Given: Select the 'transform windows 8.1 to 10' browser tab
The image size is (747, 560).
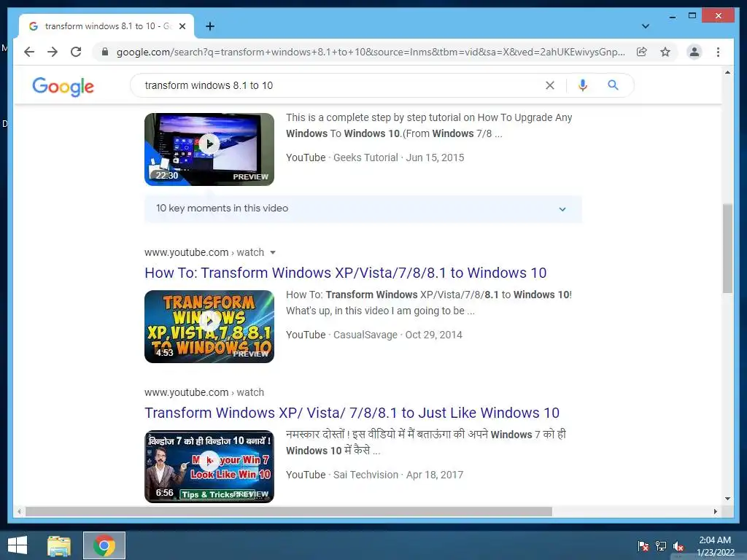Looking at the screenshot, I should click(107, 26).
